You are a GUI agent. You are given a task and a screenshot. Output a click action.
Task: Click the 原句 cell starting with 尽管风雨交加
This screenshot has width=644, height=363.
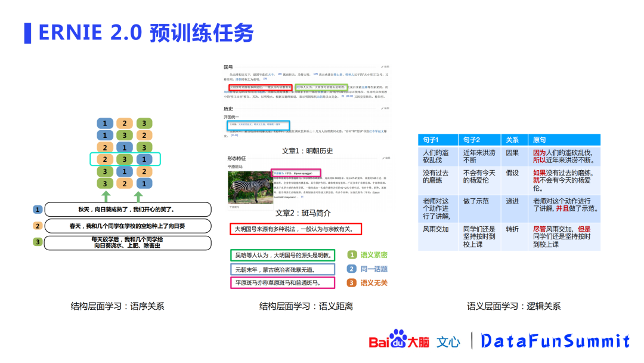click(x=564, y=237)
